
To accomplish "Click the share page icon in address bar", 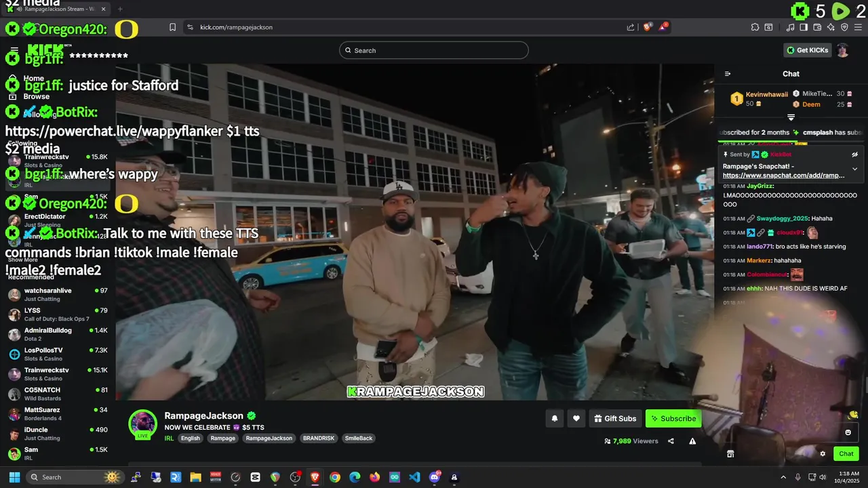I will [631, 27].
